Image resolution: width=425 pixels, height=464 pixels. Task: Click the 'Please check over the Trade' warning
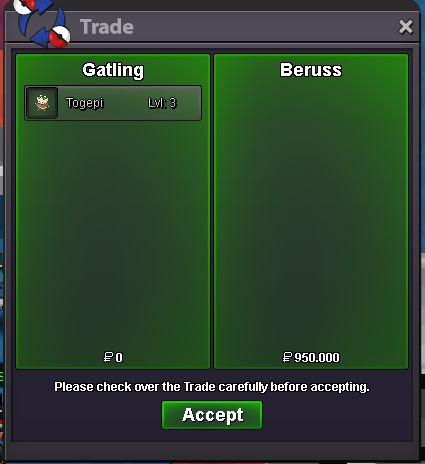[x=212, y=387]
